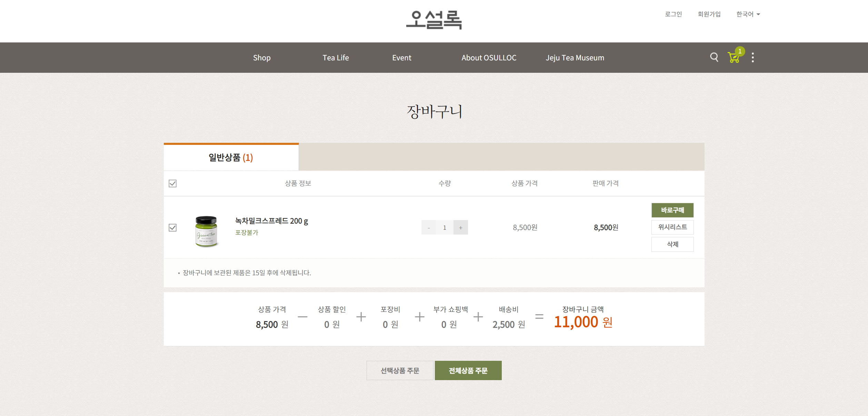Click the quantity input field showing 1
The height and width of the screenshot is (416, 868).
[x=445, y=227]
